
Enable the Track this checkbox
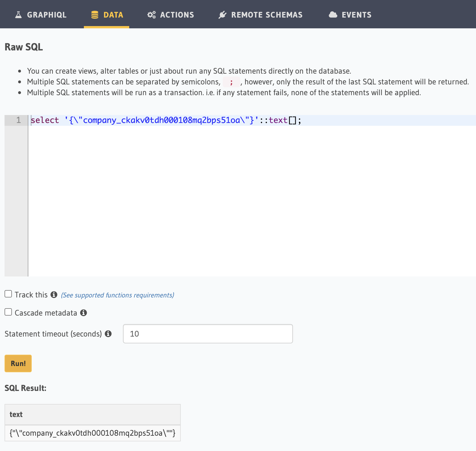click(8, 294)
